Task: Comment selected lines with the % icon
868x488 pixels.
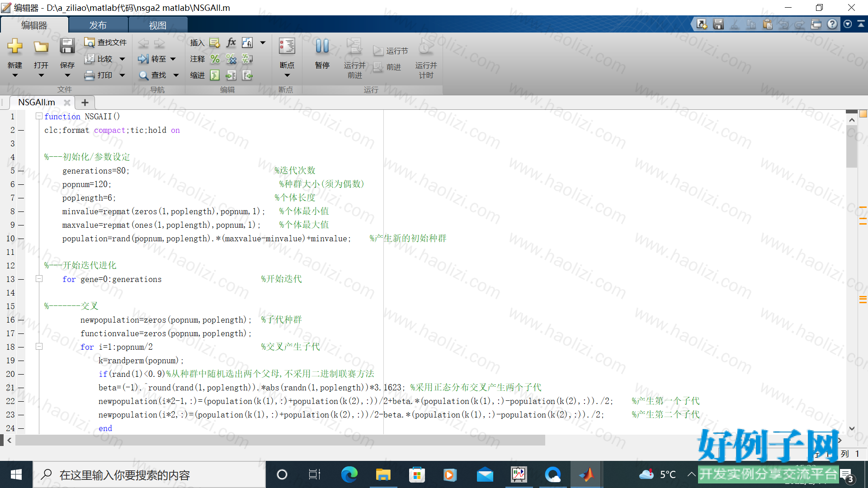Action: pyautogui.click(x=215, y=59)
